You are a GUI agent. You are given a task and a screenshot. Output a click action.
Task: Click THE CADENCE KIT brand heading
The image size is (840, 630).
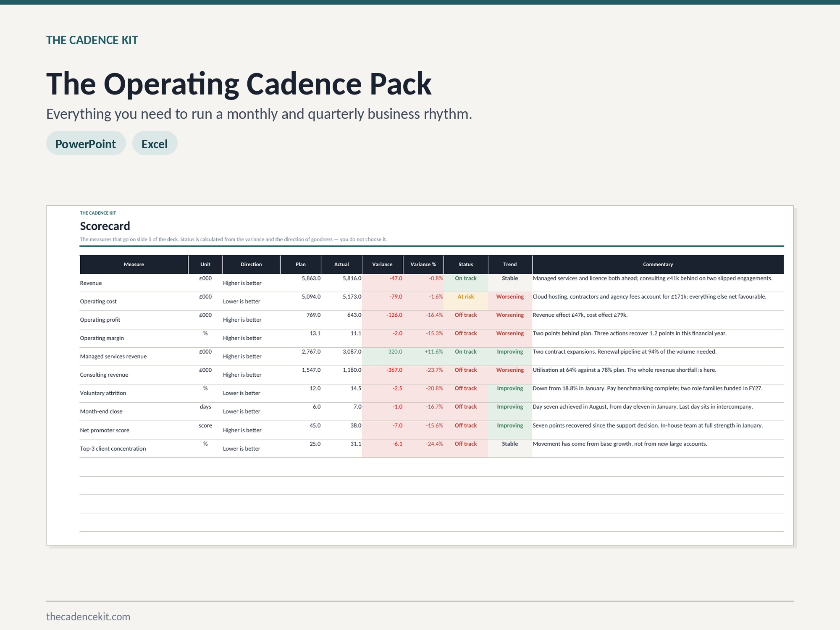[92, 40]
